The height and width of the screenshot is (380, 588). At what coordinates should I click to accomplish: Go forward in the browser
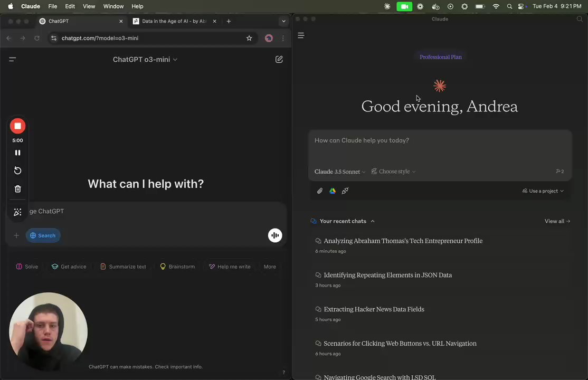pos(23,38)
